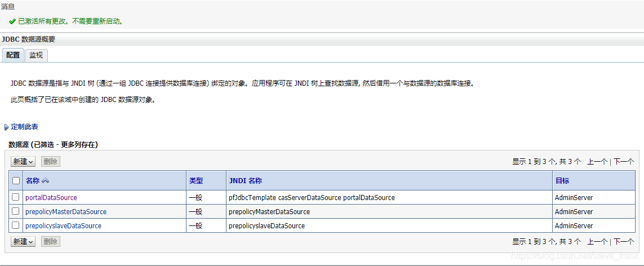Click bottom 下一个 pagination link
The width and height of the screenshot is (644, 266).
coord(624,241)
